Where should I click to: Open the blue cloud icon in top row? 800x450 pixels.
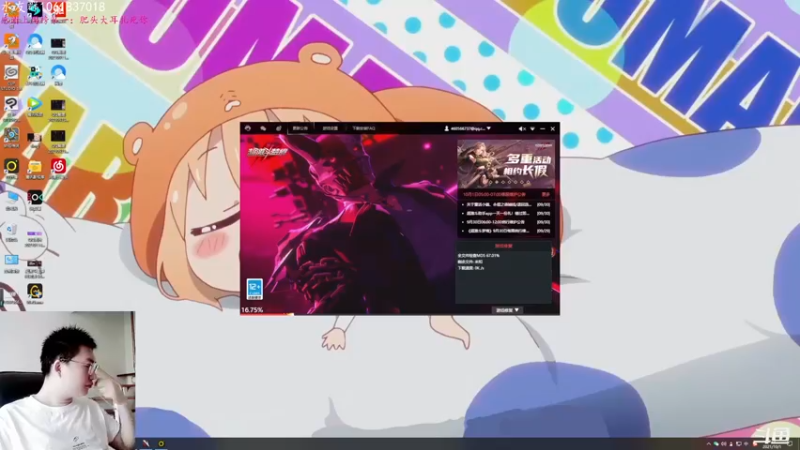coord(35,43)
